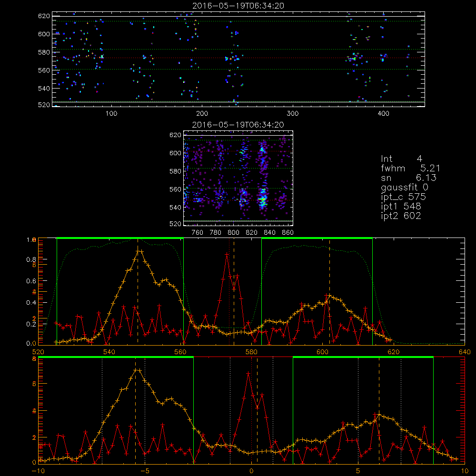Click x-axis label 860 on middle image

[288, 233]
